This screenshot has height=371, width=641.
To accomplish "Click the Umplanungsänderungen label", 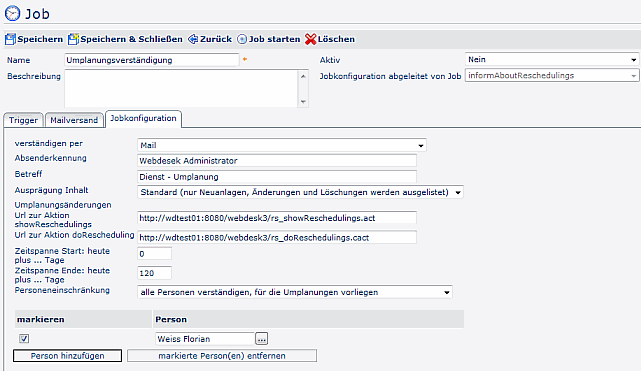I will pyautogui.click(x=63, y=205).
